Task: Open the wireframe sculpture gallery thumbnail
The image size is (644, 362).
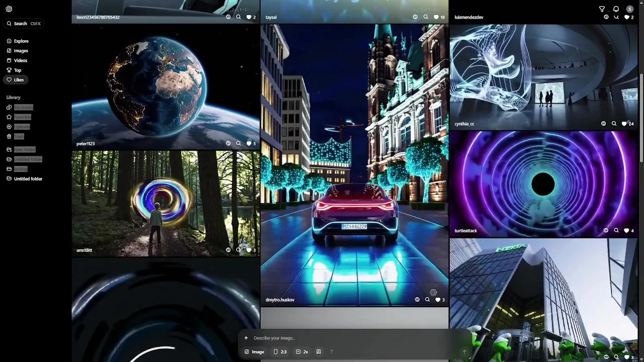Action: [x=543, y=77]
